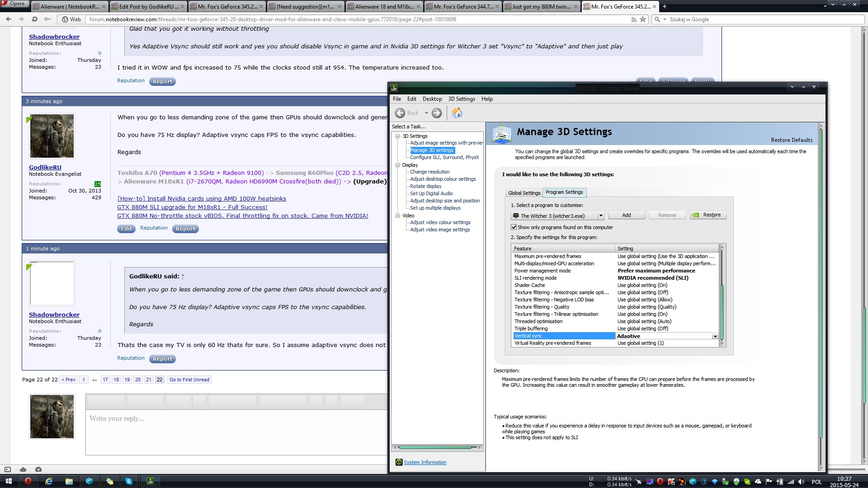The width and height of the screenshot is (868, 488).
Task: Click Restore Defaults link
Action: (x=792, y=140)
